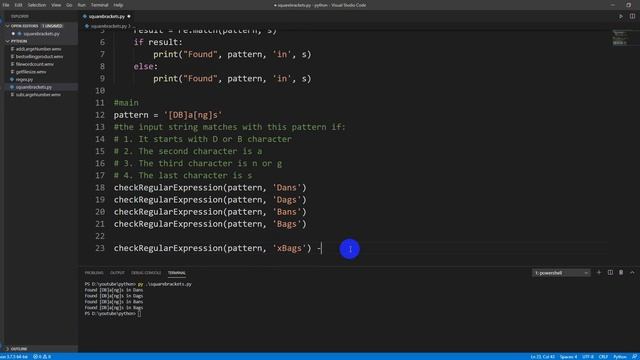
Task: Open regex.py in the explorer
Action: coord(24,80)
